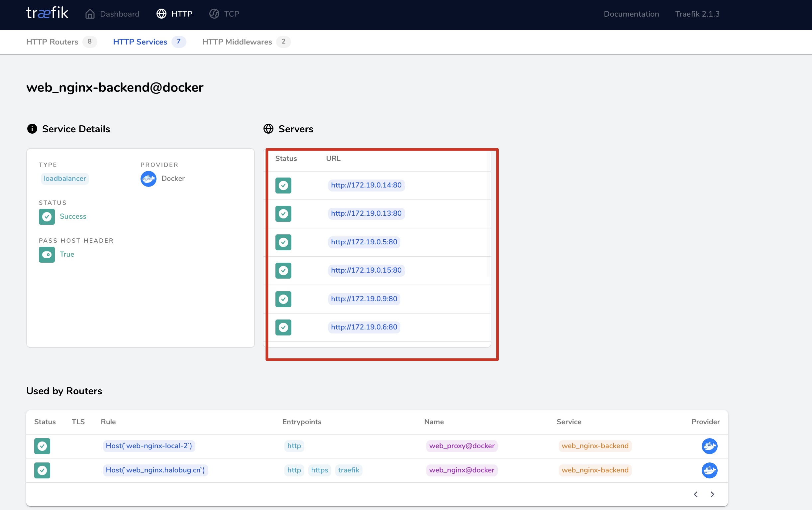
Task: Click status icon for server 172.19.0.6
Action: tap(283, 327)
